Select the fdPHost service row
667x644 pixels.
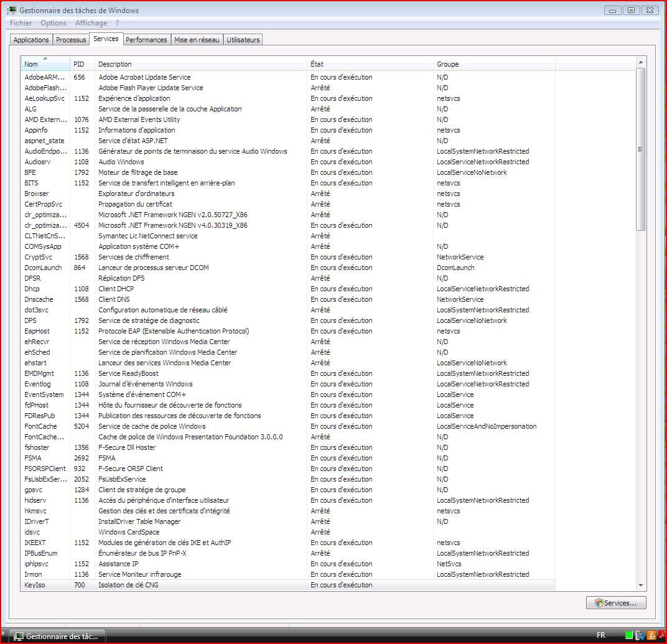click(x=287, y=405)
